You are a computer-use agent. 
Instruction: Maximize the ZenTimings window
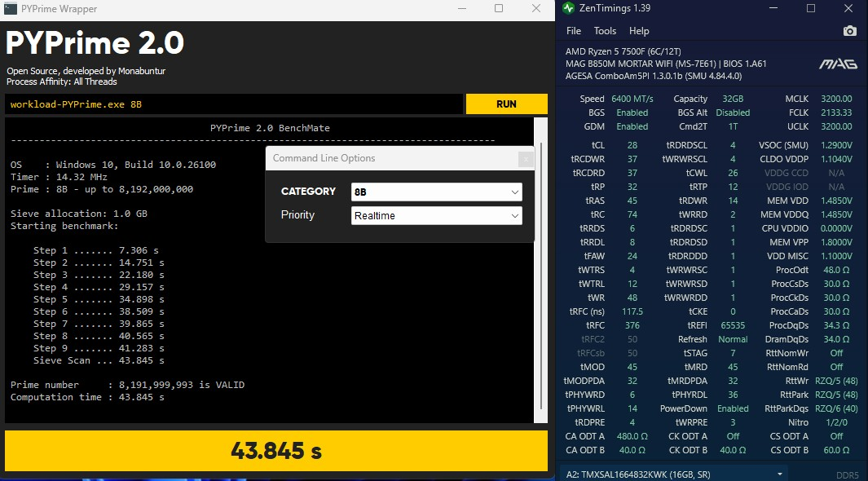(x=810, y=8)
